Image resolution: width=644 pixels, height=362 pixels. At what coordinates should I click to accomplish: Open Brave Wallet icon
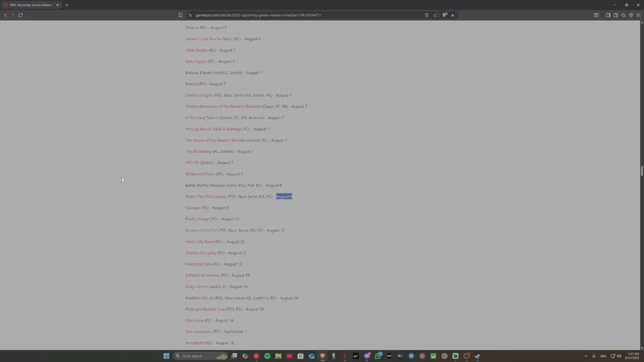coord(615,15)
